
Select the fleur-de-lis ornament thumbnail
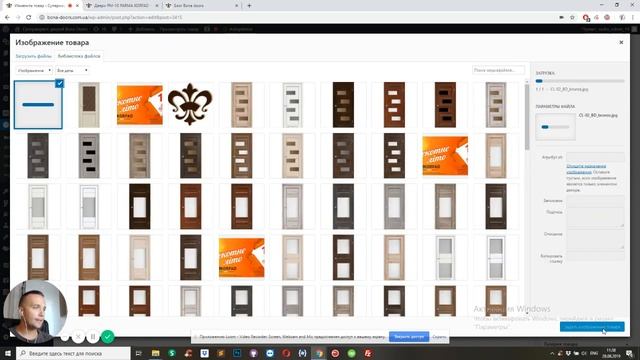coord(190,104)
